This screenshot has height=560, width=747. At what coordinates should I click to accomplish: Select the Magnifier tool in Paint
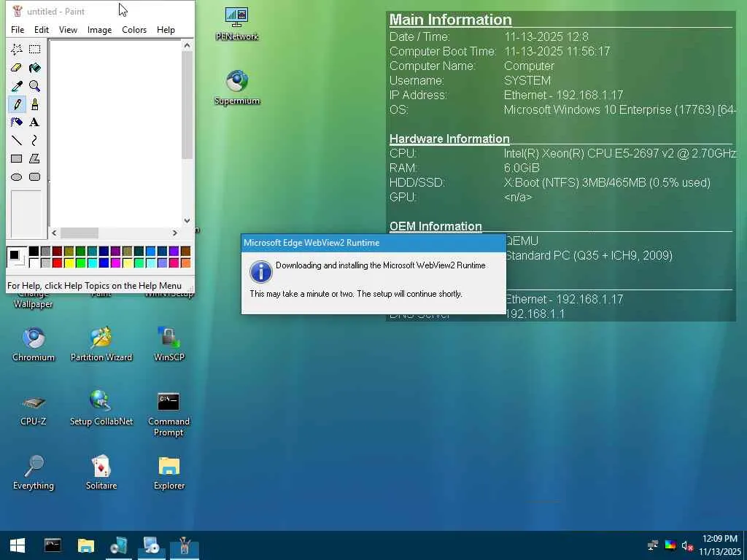coord(34,86)
